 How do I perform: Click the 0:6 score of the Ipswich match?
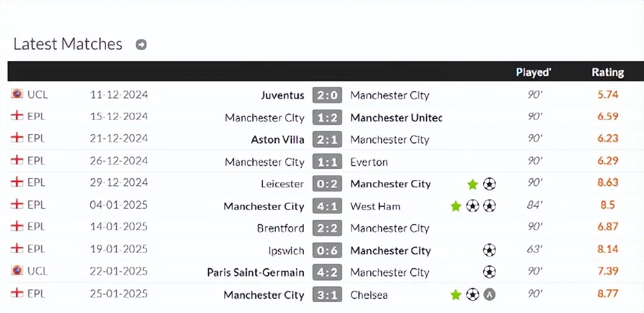(x=327, y=250)
